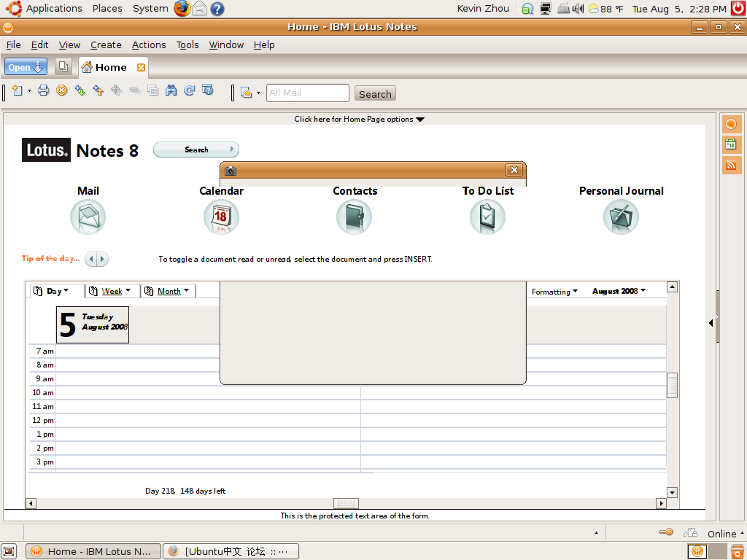The width and height of the screenshot is (747, 560).
Task: Open the Formatting dropdown in calendar
Action: [554, 292]
